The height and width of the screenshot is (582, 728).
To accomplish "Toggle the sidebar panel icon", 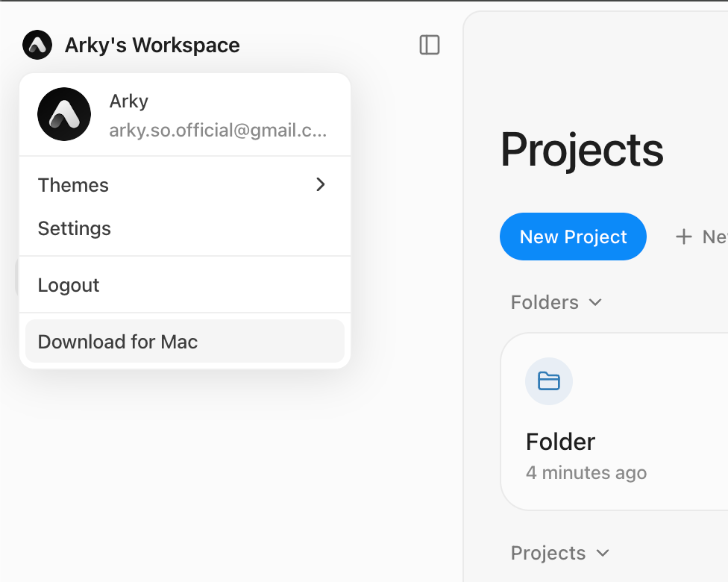I will [430, 46].
